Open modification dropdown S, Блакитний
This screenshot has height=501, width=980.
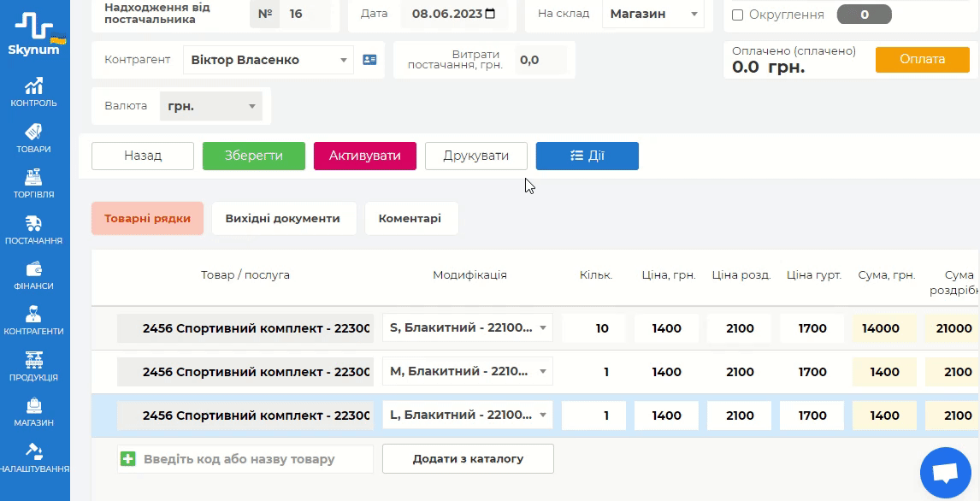(x=468, y=328)
